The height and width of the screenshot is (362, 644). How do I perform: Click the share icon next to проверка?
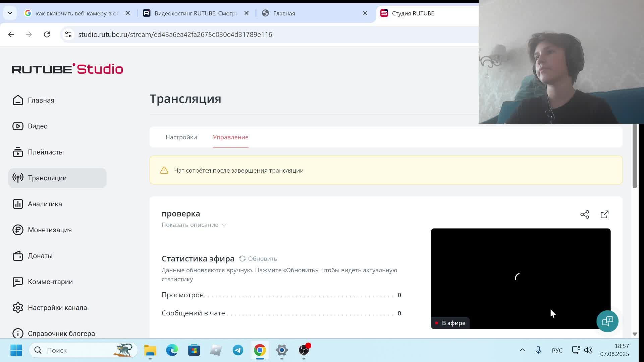click(x=585, y=215)
